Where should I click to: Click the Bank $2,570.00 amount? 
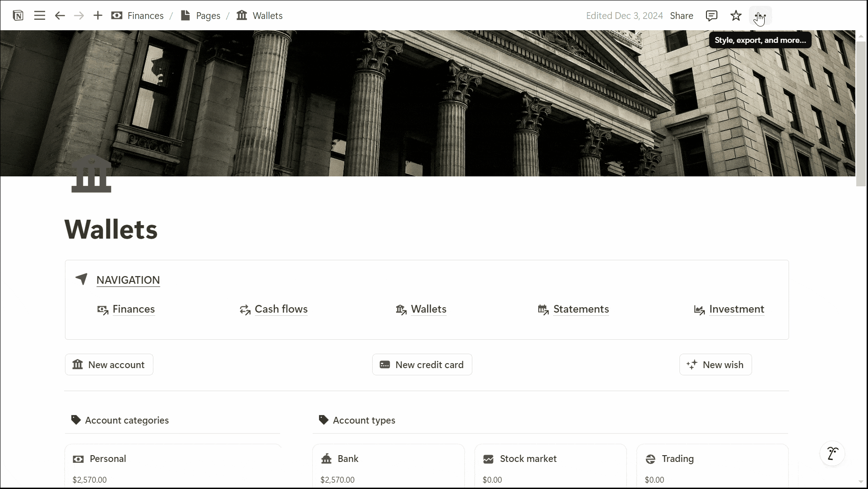[337, 480]
